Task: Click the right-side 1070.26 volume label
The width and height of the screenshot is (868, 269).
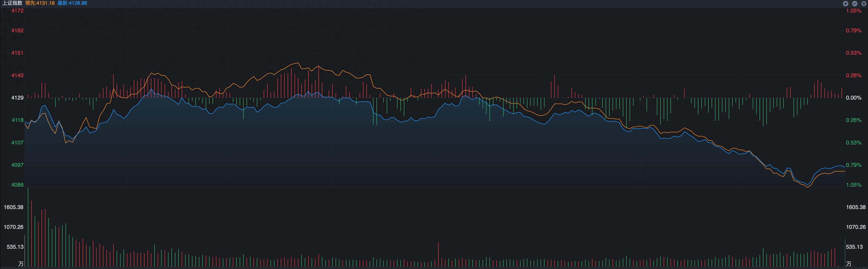Action: pyautogui.click(x=855, y=227)
